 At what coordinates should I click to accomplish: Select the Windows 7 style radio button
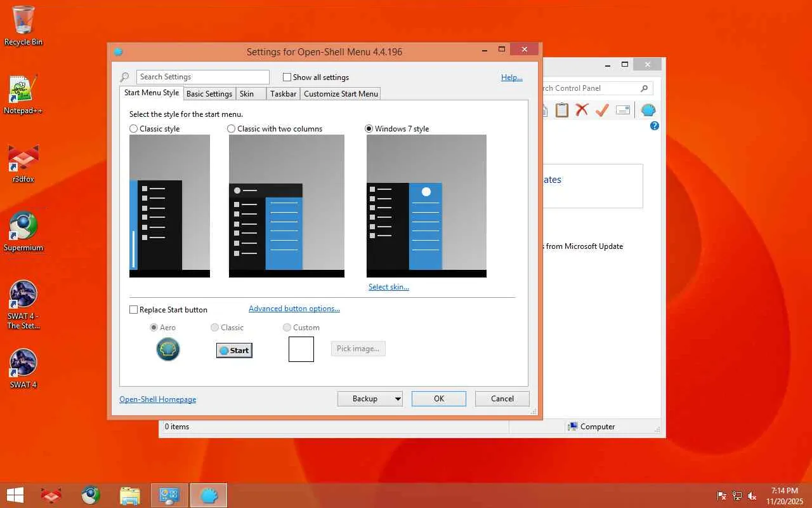click(369, 129)
